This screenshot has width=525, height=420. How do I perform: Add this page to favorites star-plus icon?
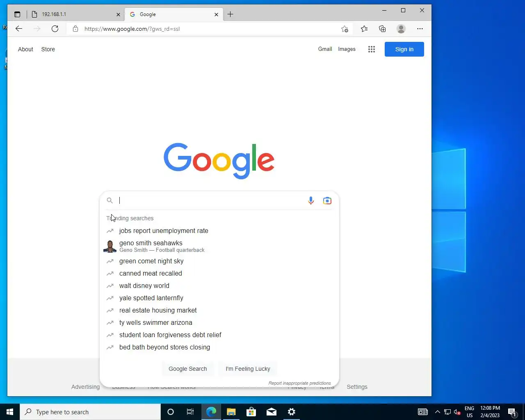pos(345,29)
